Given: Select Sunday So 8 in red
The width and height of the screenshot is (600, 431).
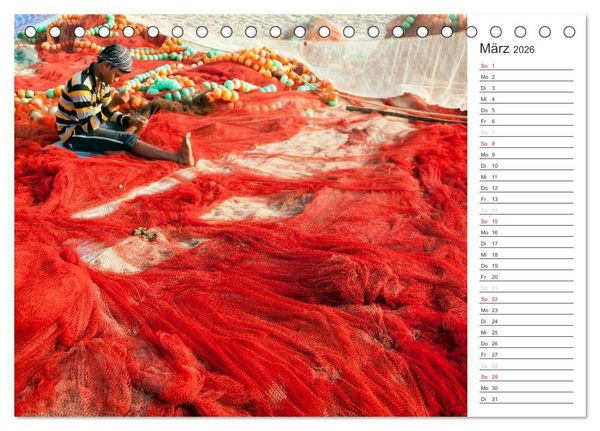Looking at the screenshot, I should (527, 144).
